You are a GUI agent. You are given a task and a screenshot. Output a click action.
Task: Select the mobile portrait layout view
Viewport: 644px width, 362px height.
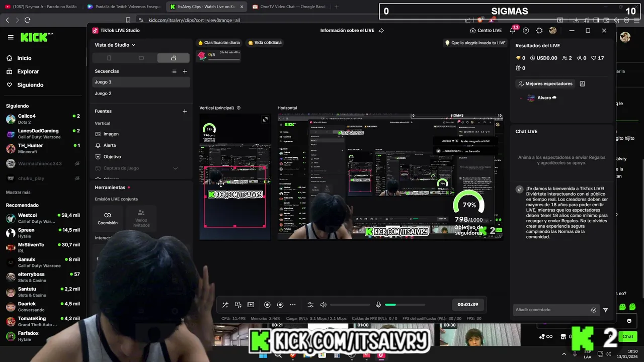(x=109, y=58)
